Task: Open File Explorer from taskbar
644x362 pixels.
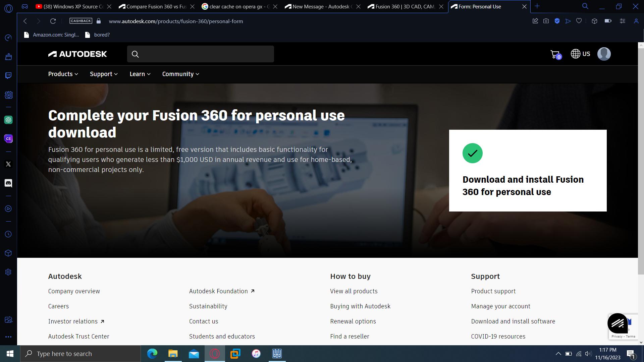Action: pos(173,354)
